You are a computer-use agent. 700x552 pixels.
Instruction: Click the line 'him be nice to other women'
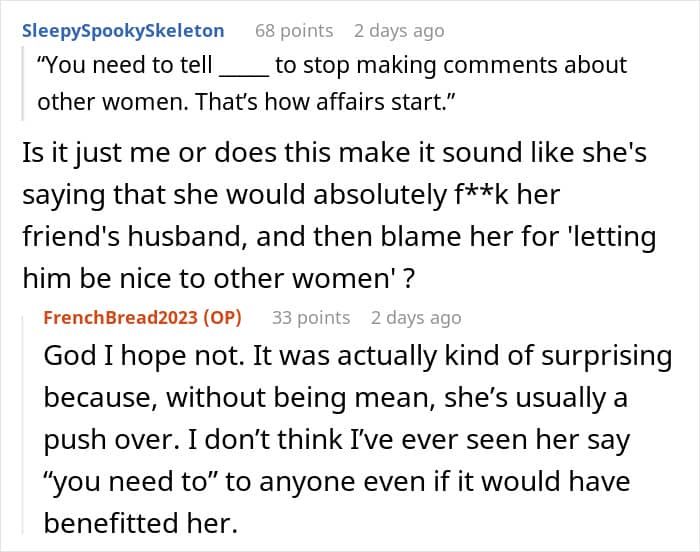pyautogui.click(x=219, y=279)
